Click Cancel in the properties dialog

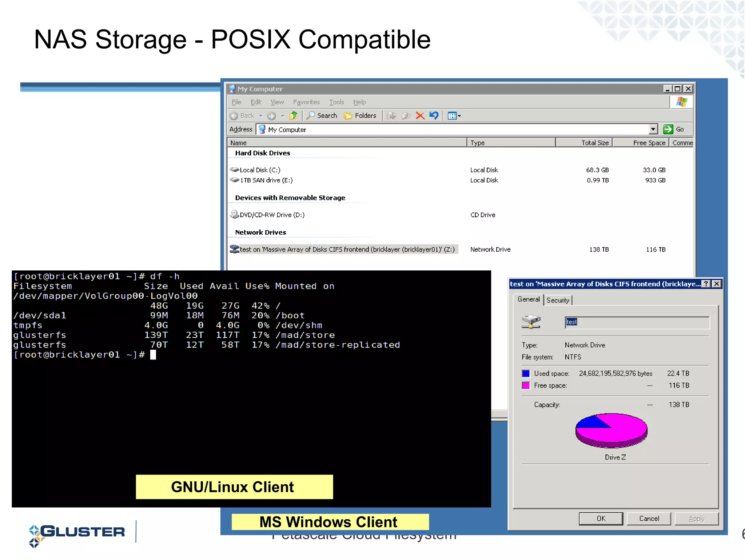649,519
